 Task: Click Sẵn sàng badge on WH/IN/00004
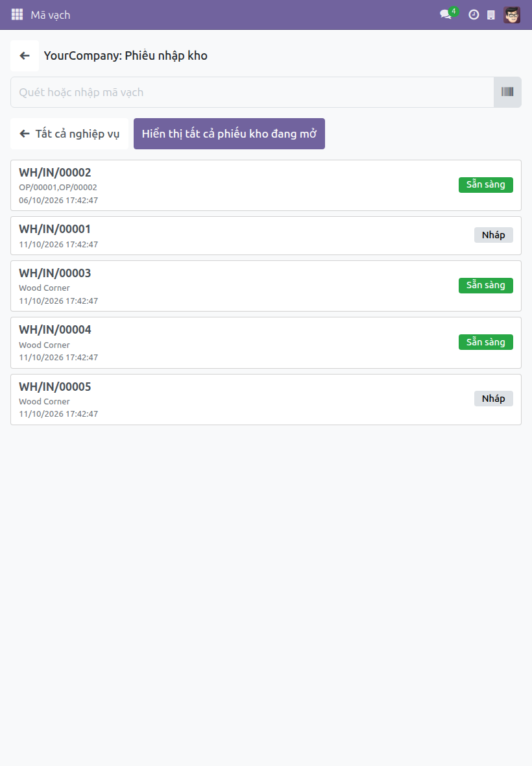[486, 342]
